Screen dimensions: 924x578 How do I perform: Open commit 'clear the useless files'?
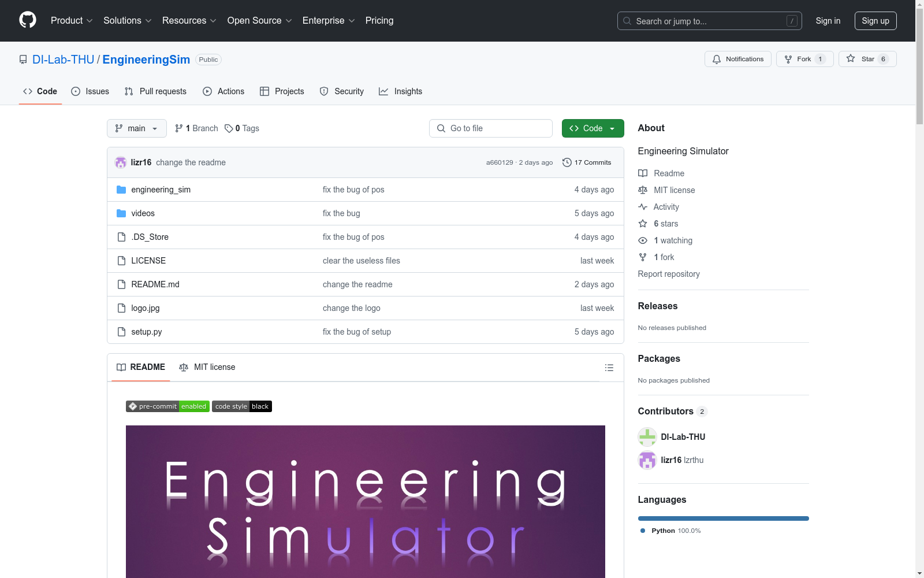362,261
